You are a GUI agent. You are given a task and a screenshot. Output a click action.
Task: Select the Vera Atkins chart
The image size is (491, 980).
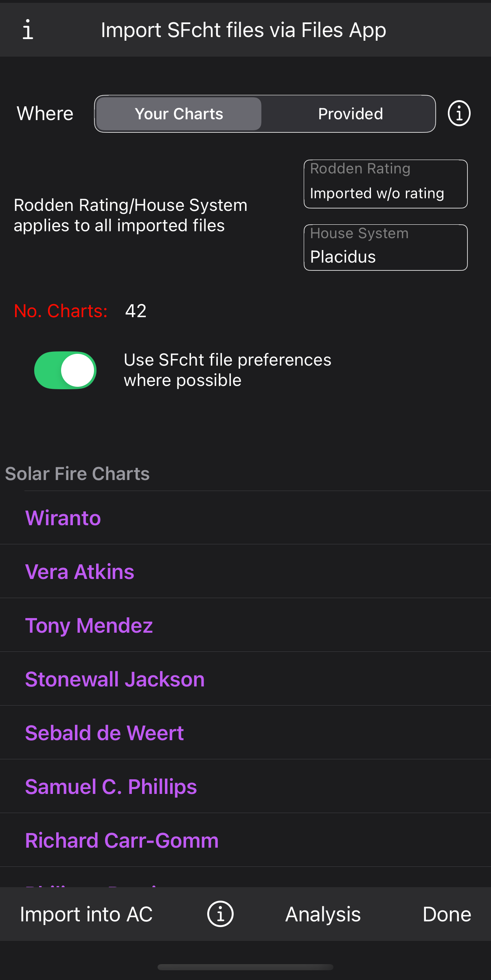[x=80, y=572]
